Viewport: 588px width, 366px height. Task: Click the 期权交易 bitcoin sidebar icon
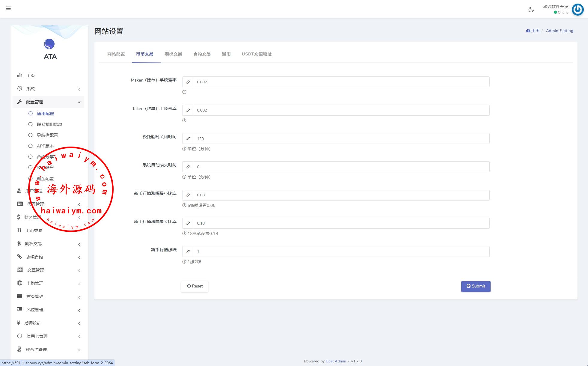point(19,244)
